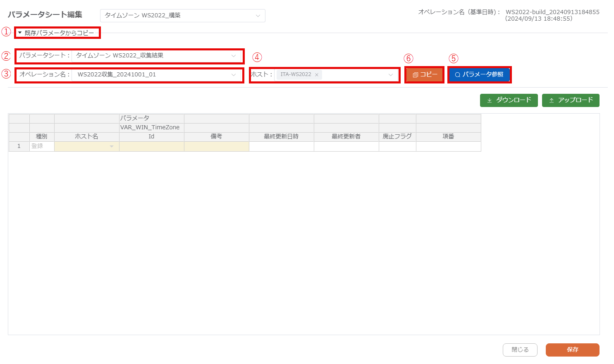Select the 備考 cell in row 1
Viewport: 614px width, 364px height.
pos(216,146)
